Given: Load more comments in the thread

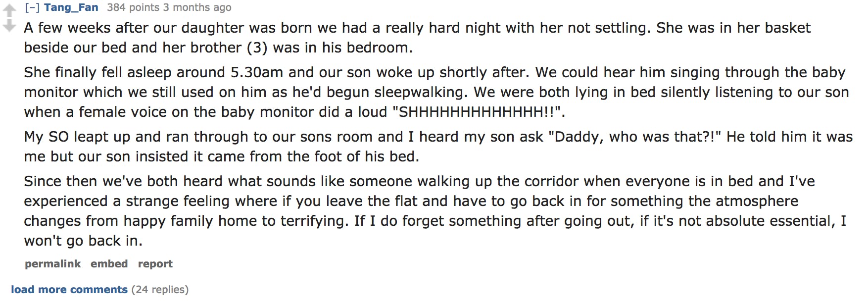Looking at the screenshot, I should (69, 290).
